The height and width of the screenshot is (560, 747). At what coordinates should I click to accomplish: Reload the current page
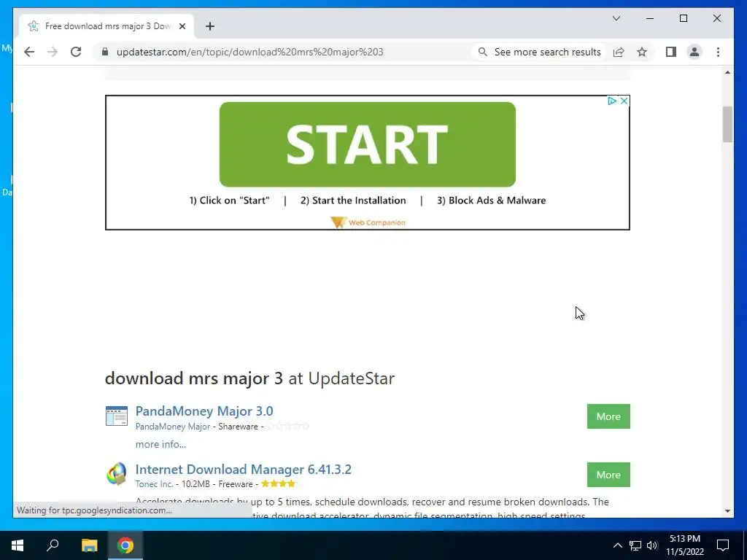tap(76, 52)
